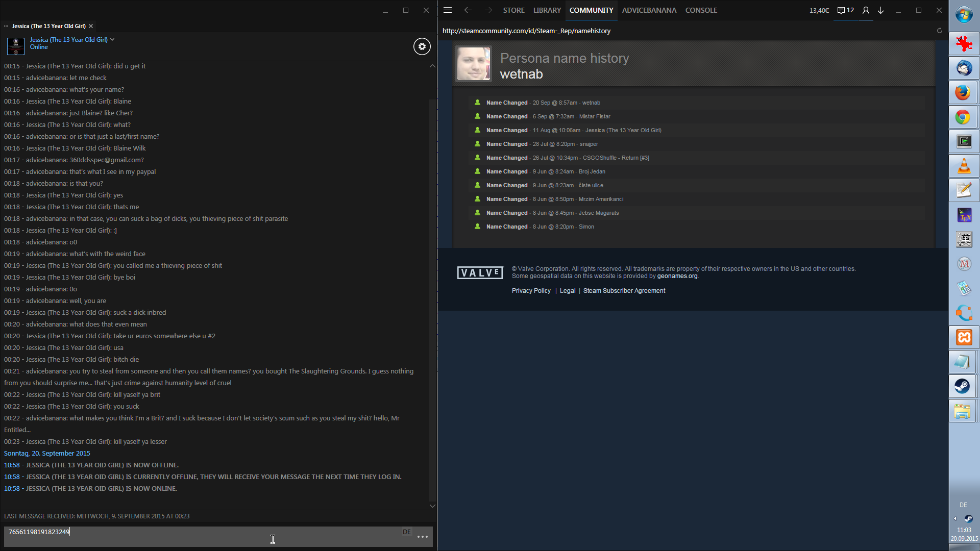Launch VLC media player from taskbar

click(x=963, y=166)
